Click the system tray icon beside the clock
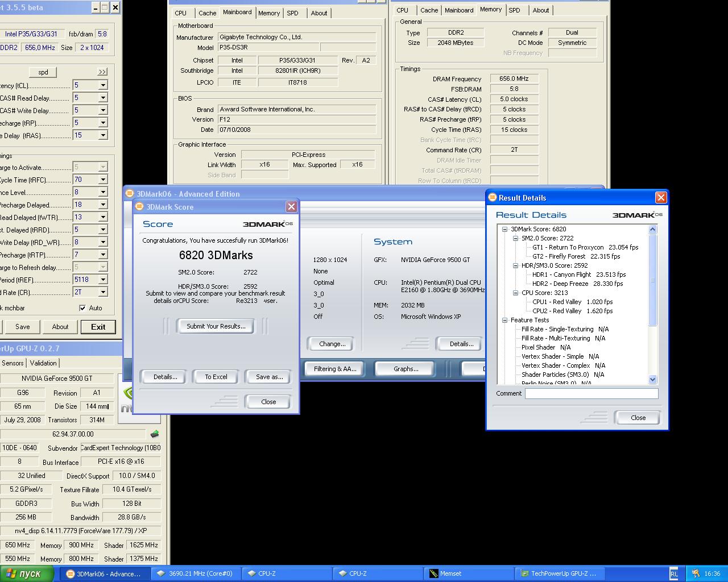728x582 pixels. click(x=695, y=573)
